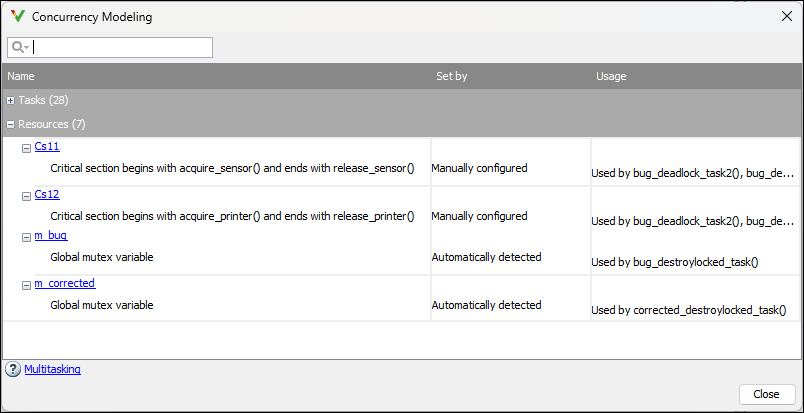Image resolution: width=804 pixels, height=413 pixels.
Task: Click the help question mark icon
Action: (13, 369)
